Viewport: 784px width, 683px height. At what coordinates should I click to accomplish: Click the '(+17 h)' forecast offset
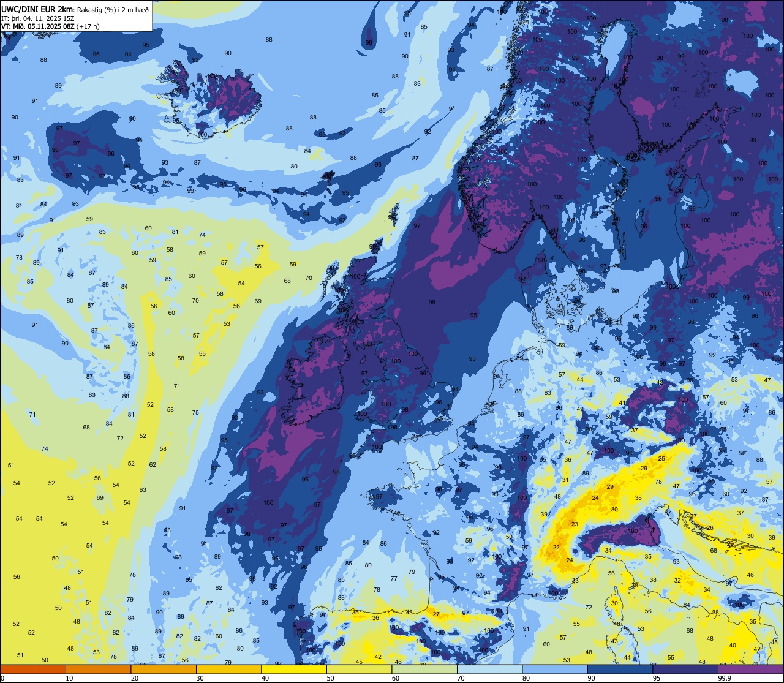(x=88, y=26)
